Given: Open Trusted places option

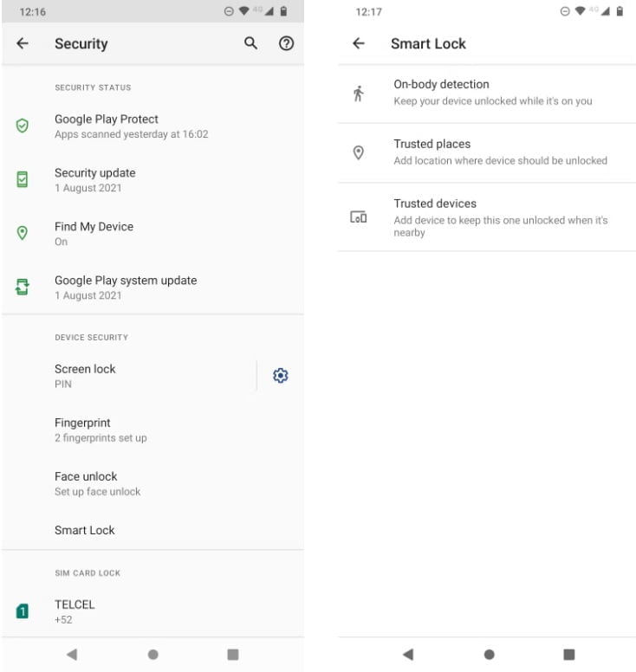Looking at the screenshot, I should point(487,152).
